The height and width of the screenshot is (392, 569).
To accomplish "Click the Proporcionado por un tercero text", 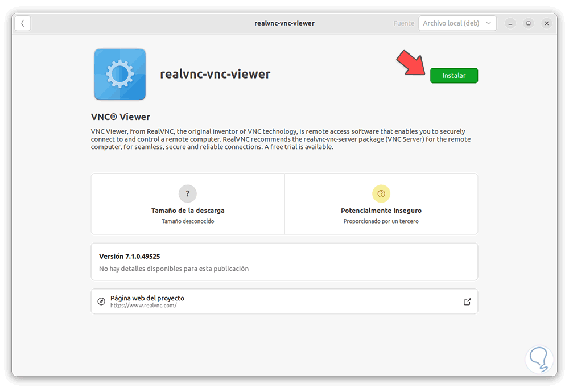I will [381, 221].
